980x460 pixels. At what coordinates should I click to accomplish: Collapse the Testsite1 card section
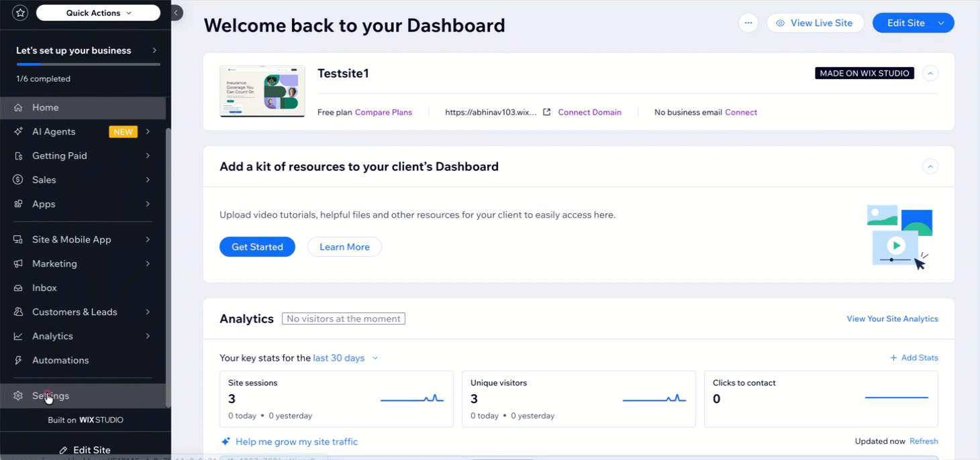(930, 73)
